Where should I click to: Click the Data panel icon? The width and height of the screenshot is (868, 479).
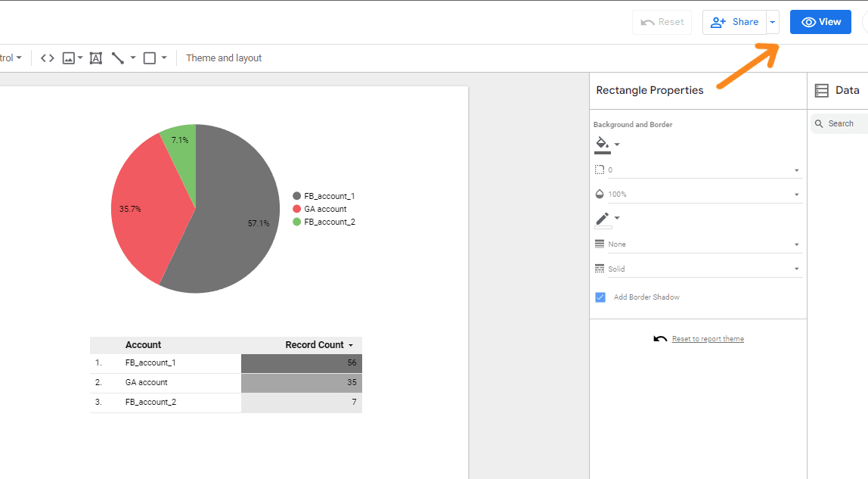coord(821,90)
